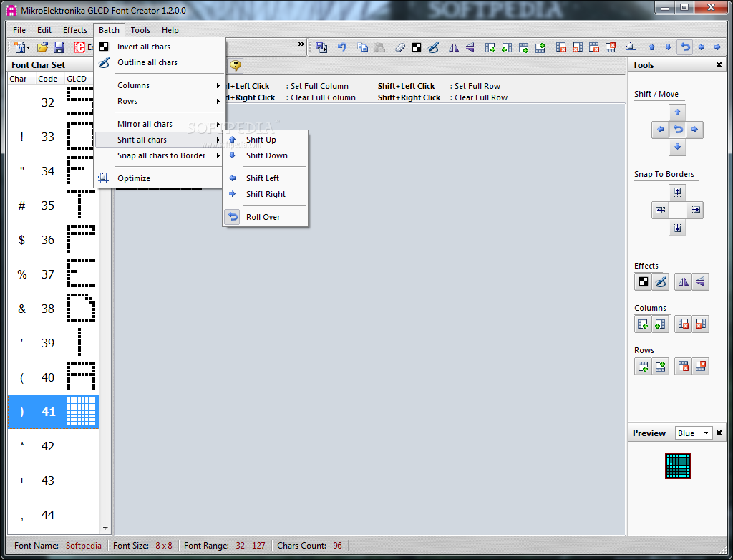The height and width of the screenshot is (560, 733).
Task: Click Mirror Vertical under Effects in Tools panel
Action: point(700,281)
